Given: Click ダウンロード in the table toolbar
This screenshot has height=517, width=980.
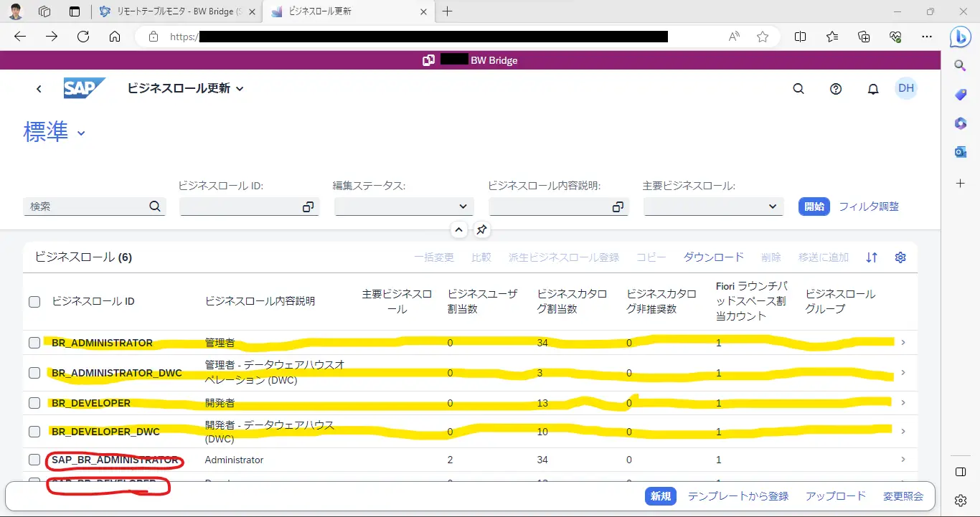Looking at the screenshot, I should 713,257.
